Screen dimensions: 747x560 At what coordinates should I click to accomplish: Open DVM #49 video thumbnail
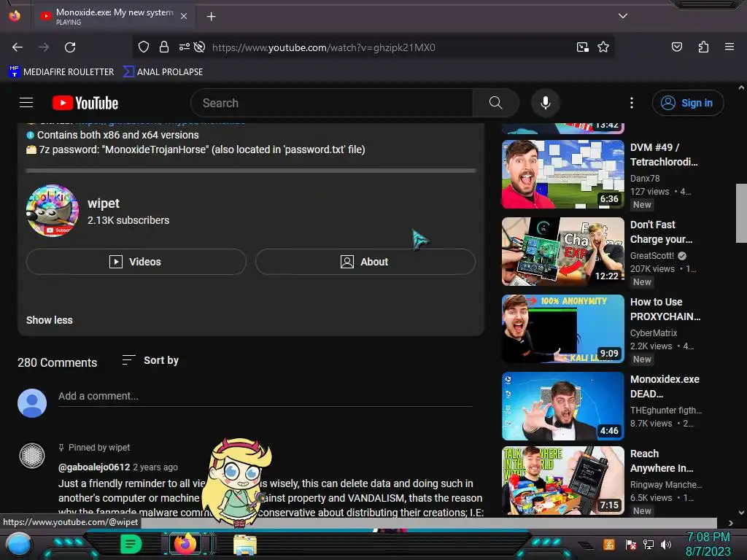562,174
